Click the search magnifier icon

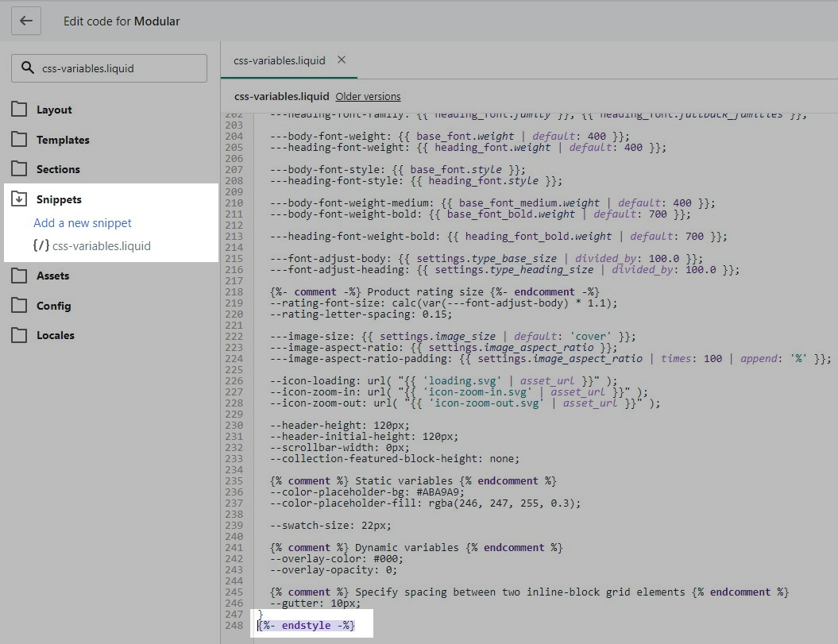(x=27, y=67)
